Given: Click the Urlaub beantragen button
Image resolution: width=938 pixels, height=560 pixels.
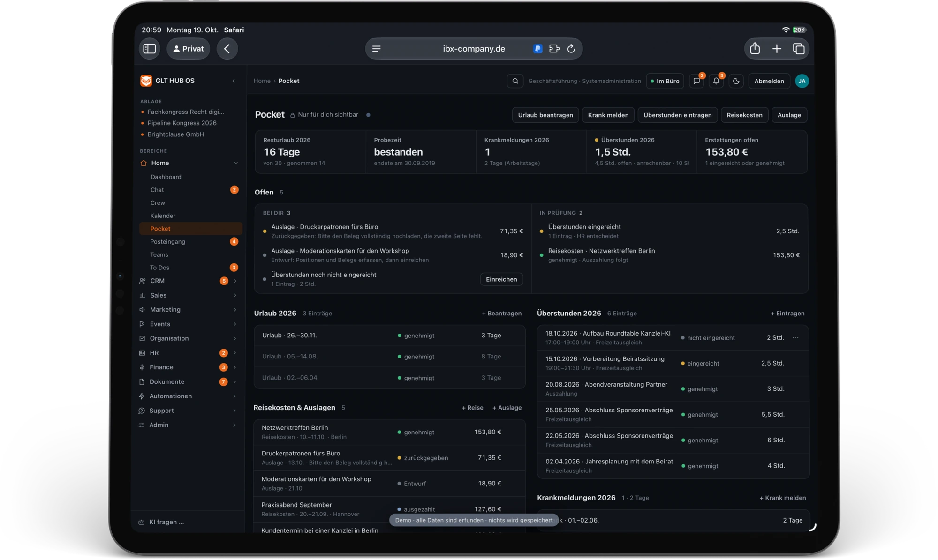Looking at the screenshot, I should click(545, 115).
